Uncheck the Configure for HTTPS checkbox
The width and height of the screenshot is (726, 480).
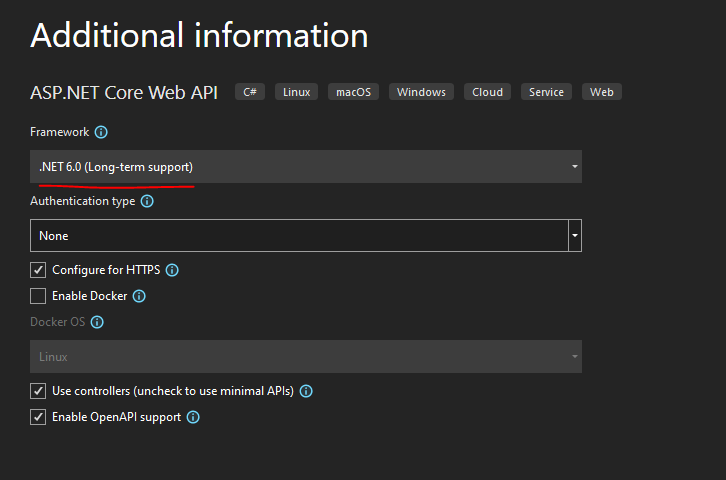(38, 270)
